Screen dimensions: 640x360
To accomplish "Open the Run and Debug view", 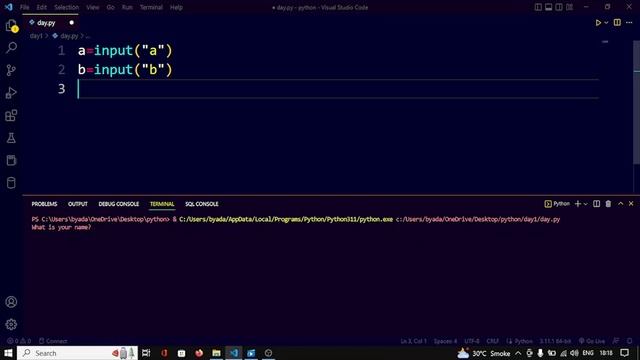I will (x=11, y=93).
